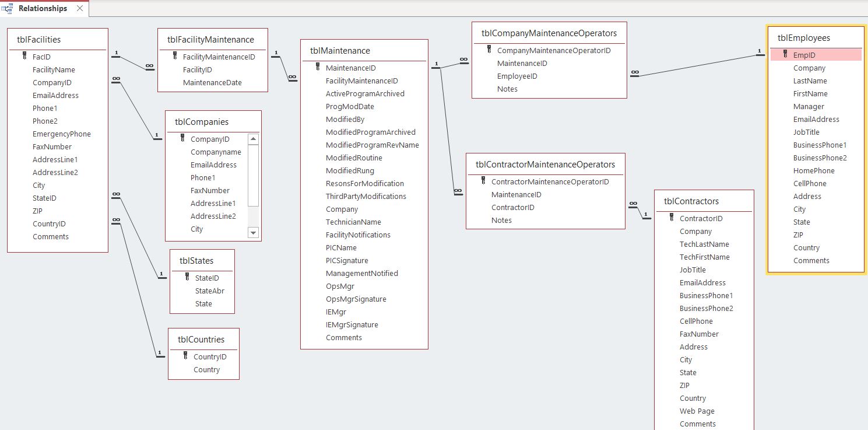Select the OpsMgrSignature field

point(356,299)
